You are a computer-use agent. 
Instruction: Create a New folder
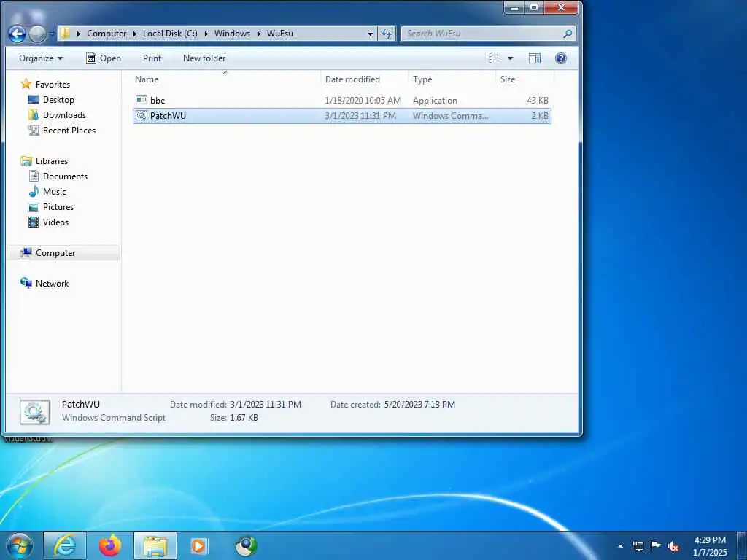204,58
